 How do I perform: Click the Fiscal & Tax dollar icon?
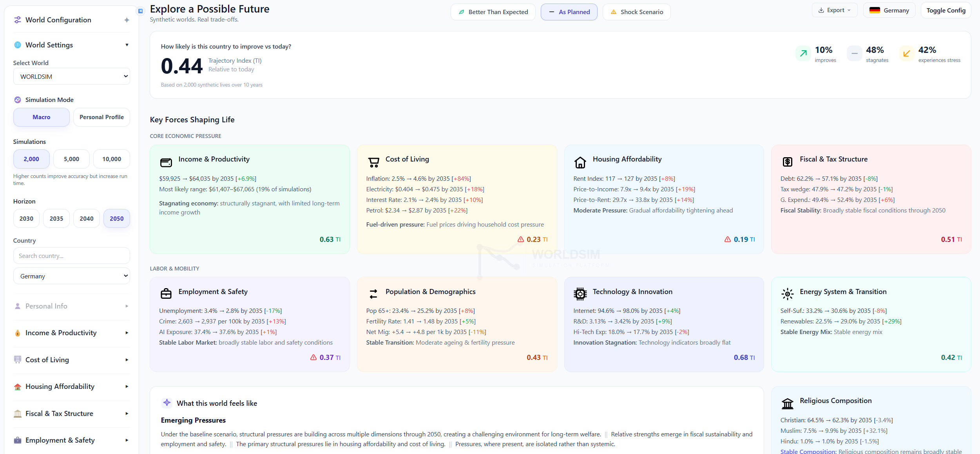(x=787, y=162)
